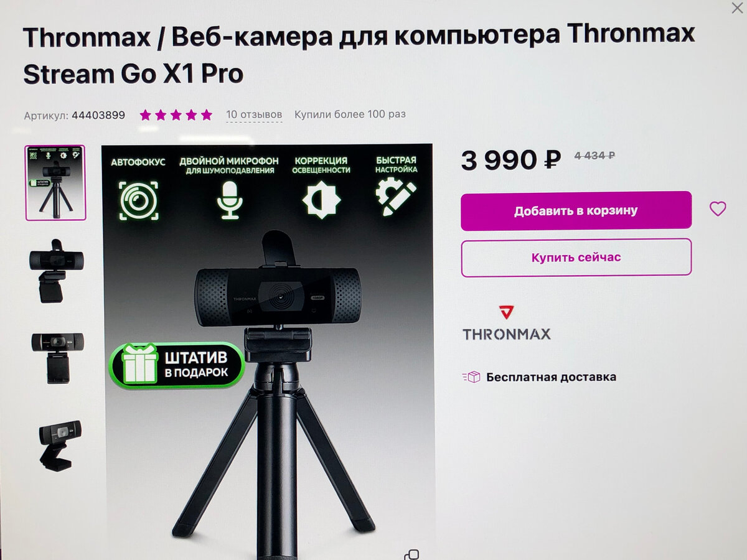Select the second webcam thumbnail
747x560 pixels.
pyautogui.click(x=56, y=271)
